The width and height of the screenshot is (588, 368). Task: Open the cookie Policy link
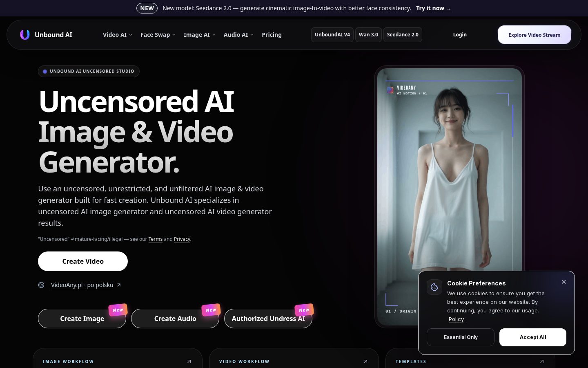coord(456,319)
